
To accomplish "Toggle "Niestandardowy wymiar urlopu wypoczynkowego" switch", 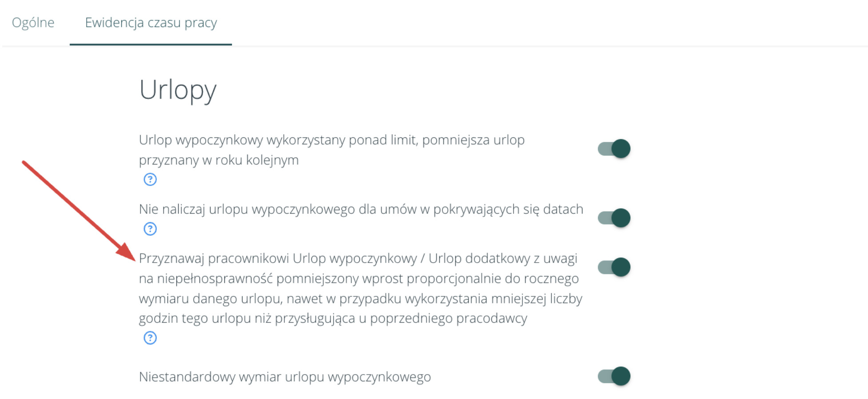I will (x=614, y=376).
